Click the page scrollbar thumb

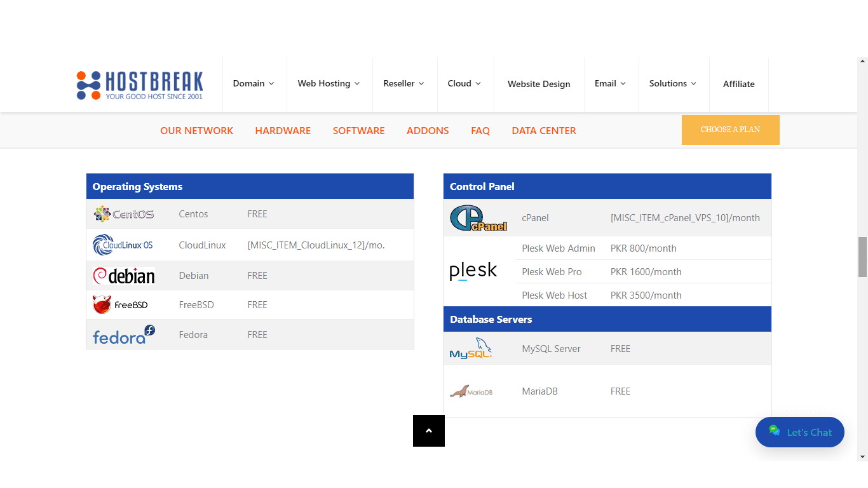click(x=862, y=257)
